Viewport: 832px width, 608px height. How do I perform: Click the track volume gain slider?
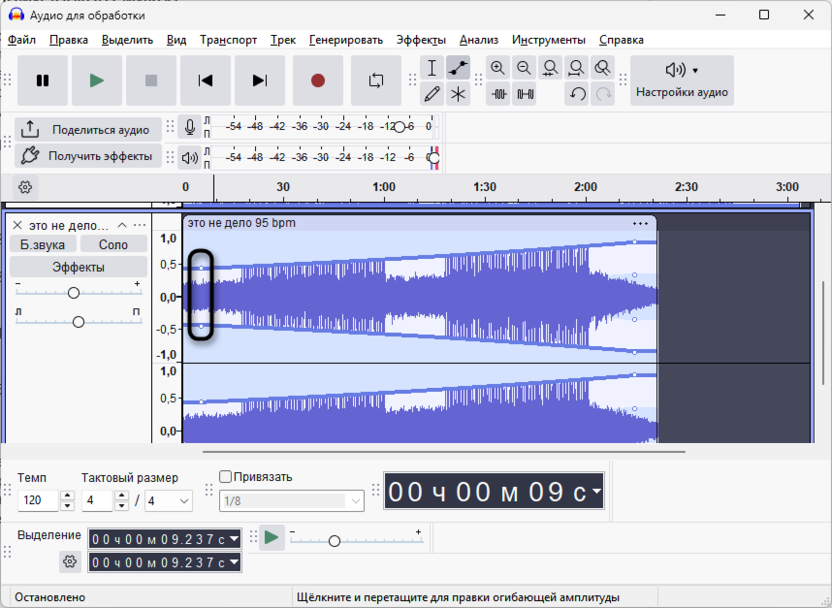tap(73, 293)
